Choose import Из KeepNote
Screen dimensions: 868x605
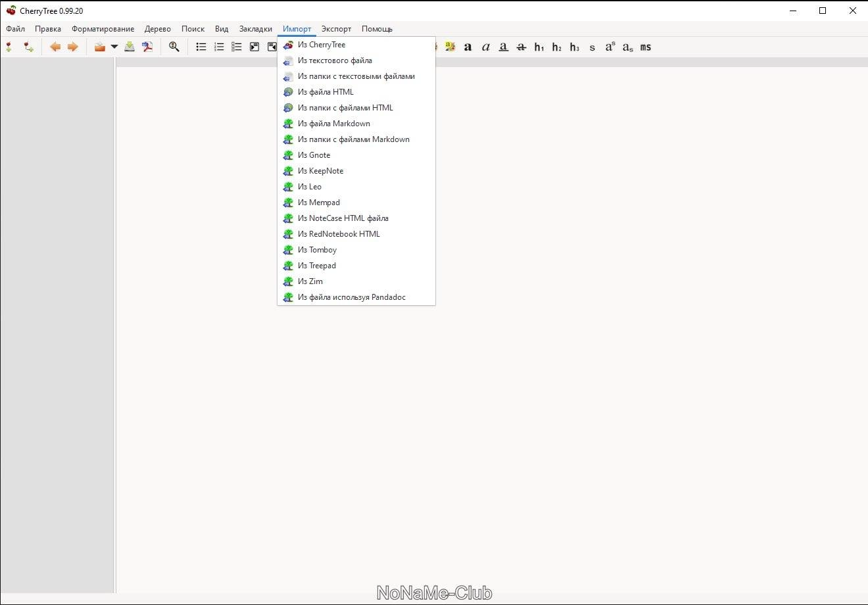[x=356, y=171]
